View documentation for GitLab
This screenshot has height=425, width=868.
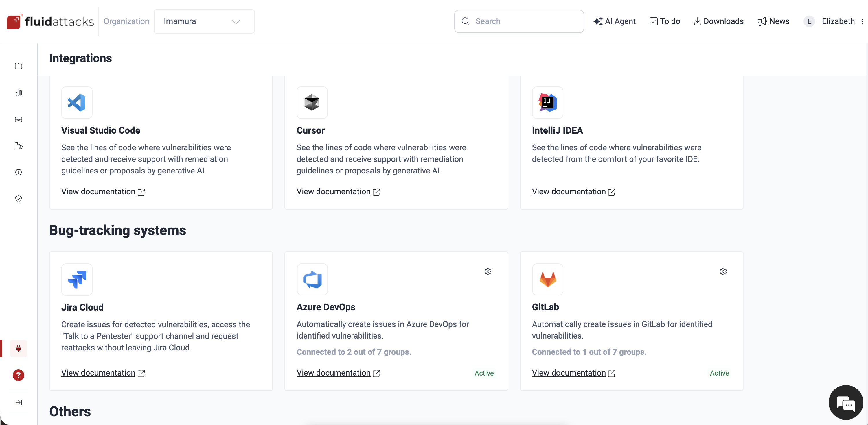573,373
